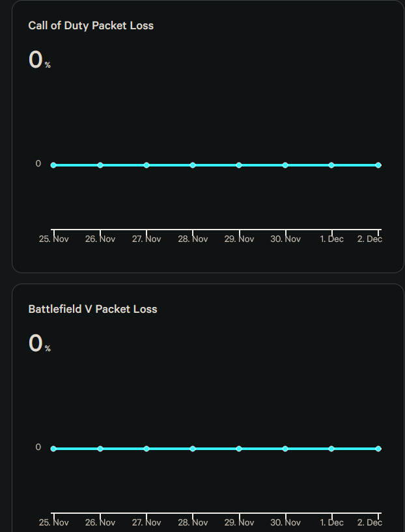The width and height of the screenshot is (405, 532).
Task: Click 25. Nov data point in Battlefield V chart
Action: pos(53,449)
